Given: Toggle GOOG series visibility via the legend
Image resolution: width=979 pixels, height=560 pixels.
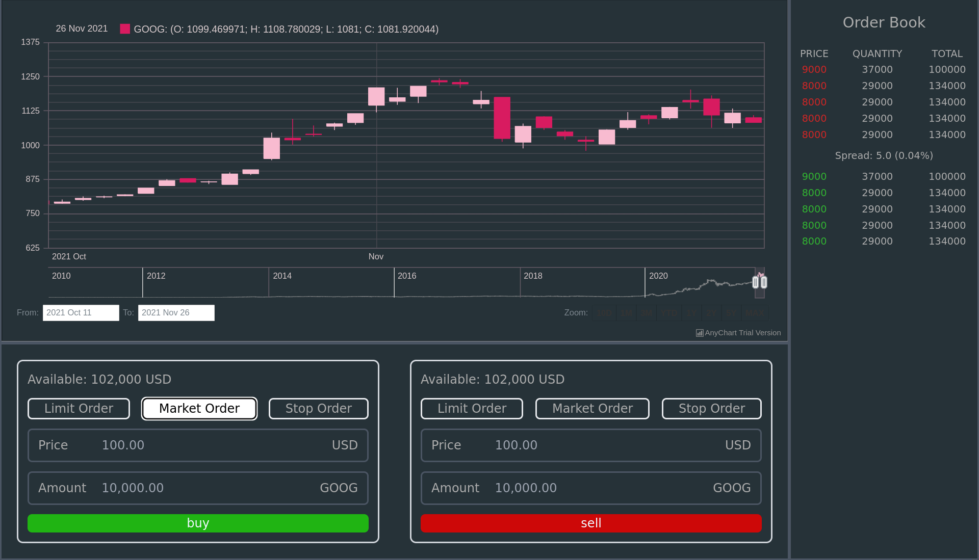Looking at the screenshot, I should [124, 29].
